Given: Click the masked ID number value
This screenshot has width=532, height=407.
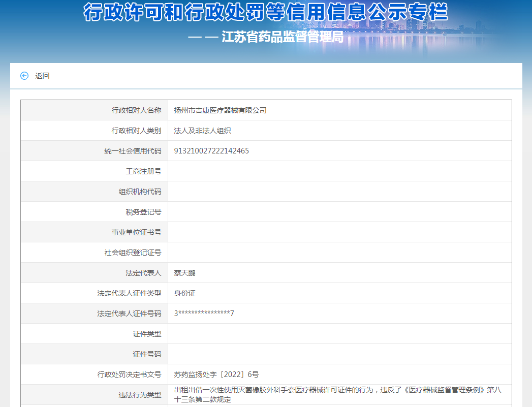Looking at the screenshot, I should click(204, 314).
